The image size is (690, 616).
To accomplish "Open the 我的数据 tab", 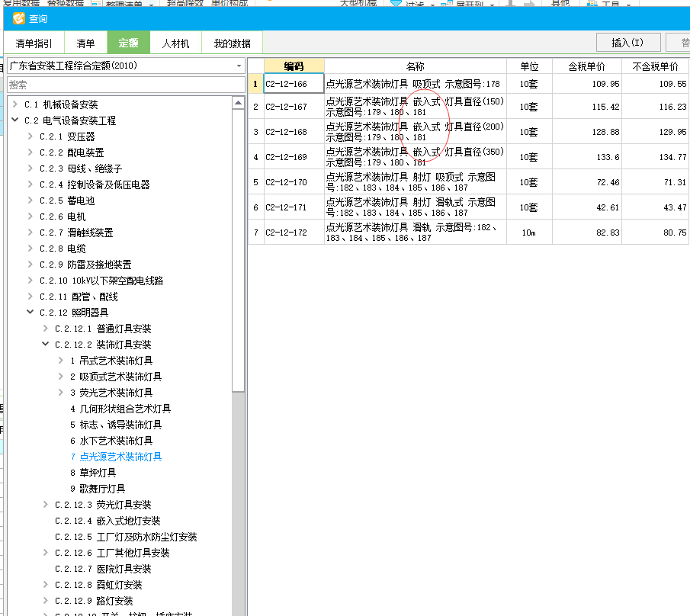I will [x=232, y=43].
